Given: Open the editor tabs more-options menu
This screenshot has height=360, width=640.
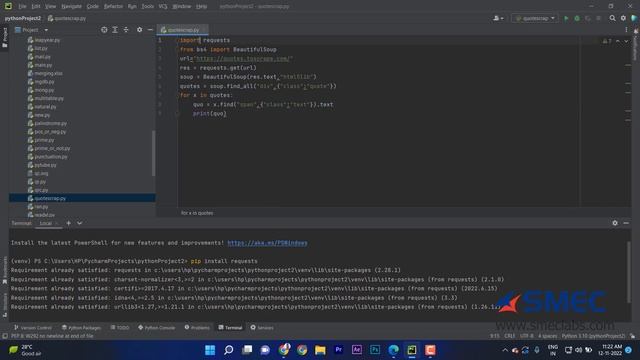Looking at the screenshot, I should coord(626,30).
